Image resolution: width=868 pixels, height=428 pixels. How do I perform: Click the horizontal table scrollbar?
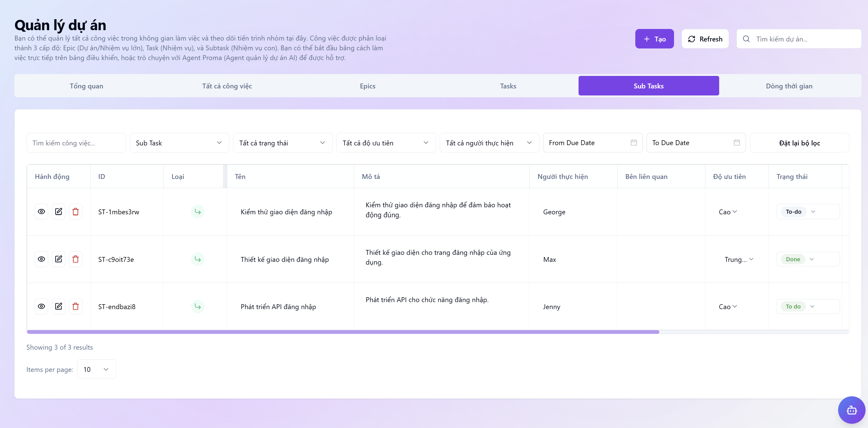[x=343, y=332]
